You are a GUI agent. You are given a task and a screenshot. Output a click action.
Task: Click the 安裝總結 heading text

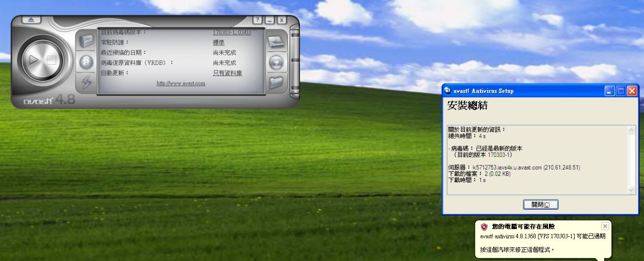click(467, 106)
